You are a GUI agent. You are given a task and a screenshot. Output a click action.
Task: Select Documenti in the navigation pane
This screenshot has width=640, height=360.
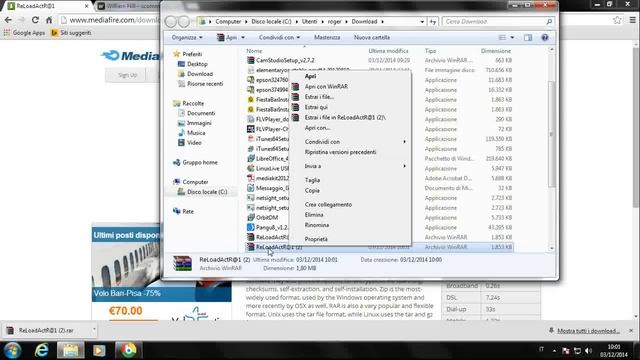pyautogui.click(x=201, y=113)
